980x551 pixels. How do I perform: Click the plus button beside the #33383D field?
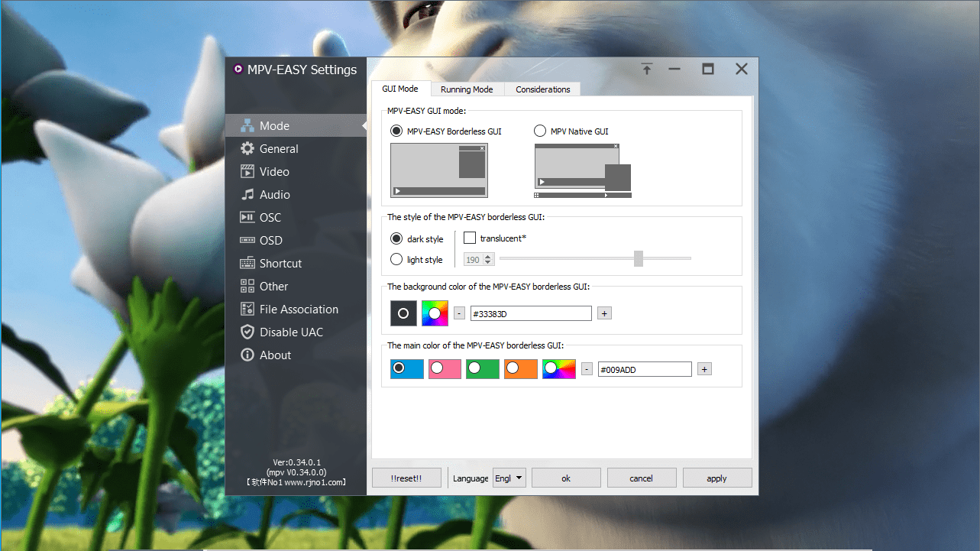coord(604,313)
